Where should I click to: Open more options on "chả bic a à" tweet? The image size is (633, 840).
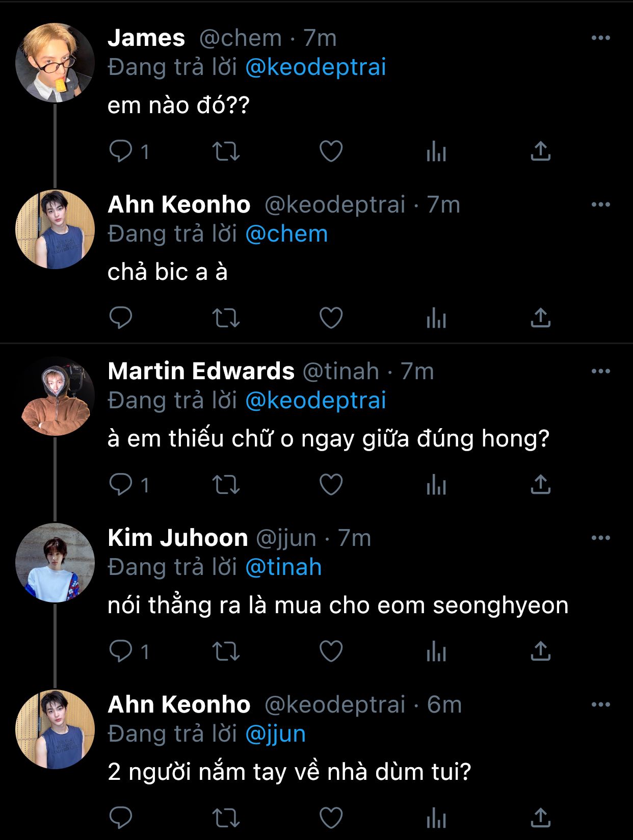[600, 204]
